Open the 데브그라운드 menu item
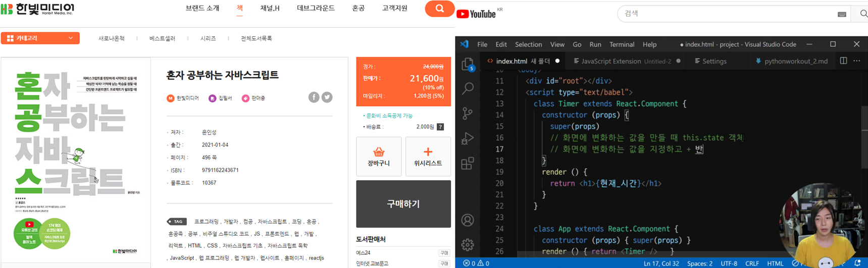The image size is (868, 268). point(316,8)
